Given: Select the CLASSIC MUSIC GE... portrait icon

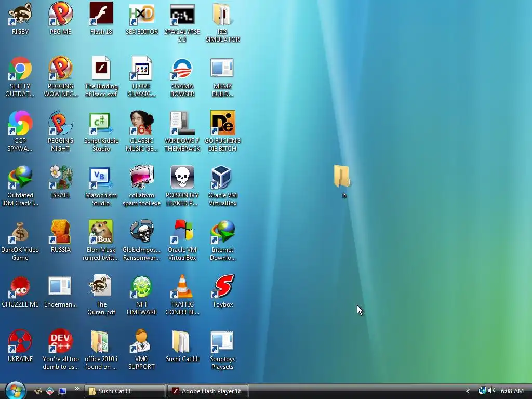Looking at the screenshot, I should tap(142, 123).
